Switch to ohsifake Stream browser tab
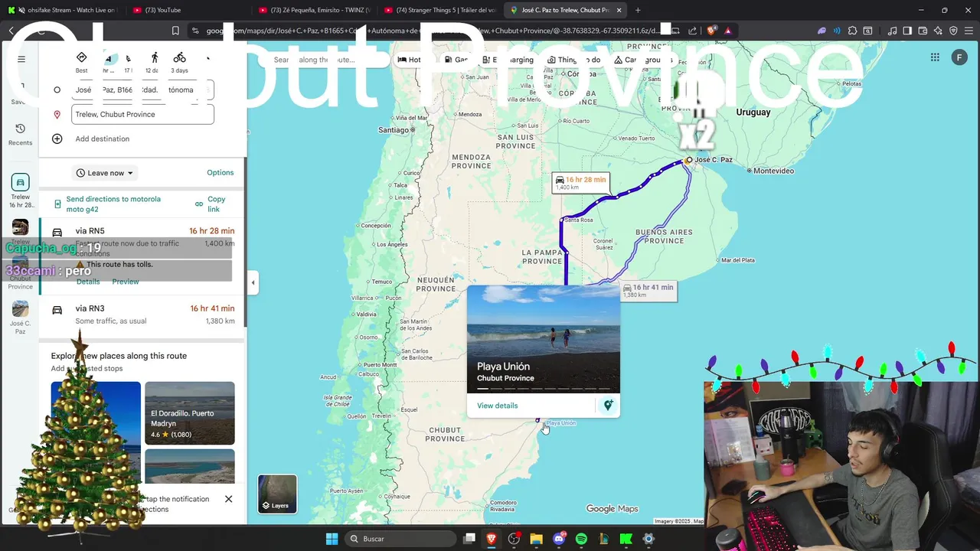This screenshot has height=551, width=980. click(65, 10)
